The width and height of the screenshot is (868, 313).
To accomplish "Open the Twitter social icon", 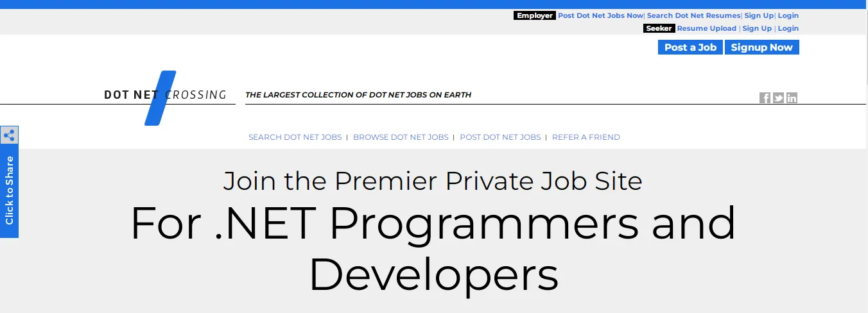I will coord(778,98).
